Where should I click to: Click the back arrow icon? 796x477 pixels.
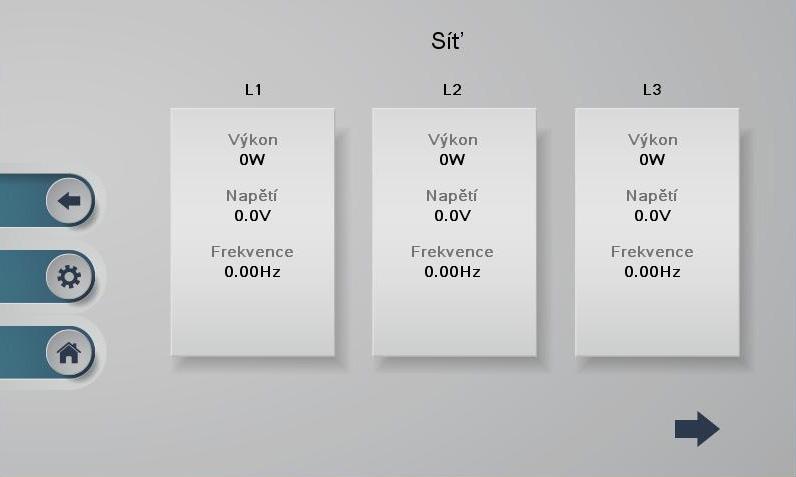coord(70,201)
